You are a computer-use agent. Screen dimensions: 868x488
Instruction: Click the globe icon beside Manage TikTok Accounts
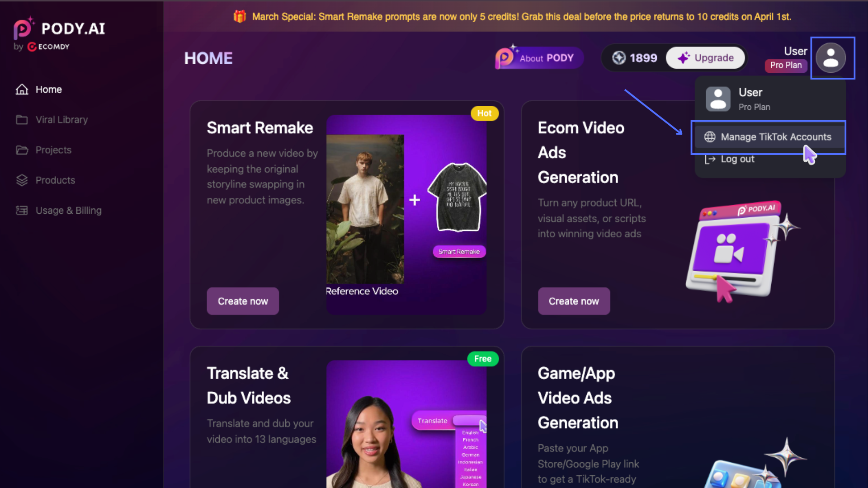tap(710, 137)
